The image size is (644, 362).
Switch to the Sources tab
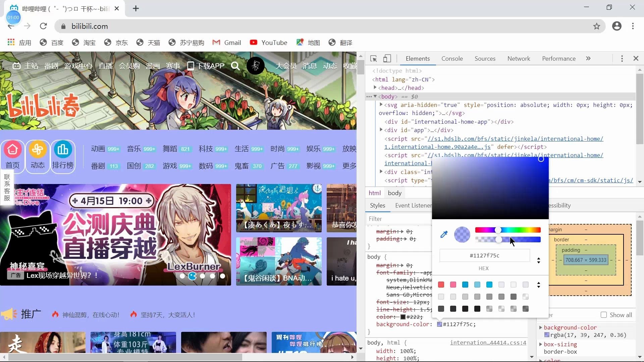pos(485,59)
